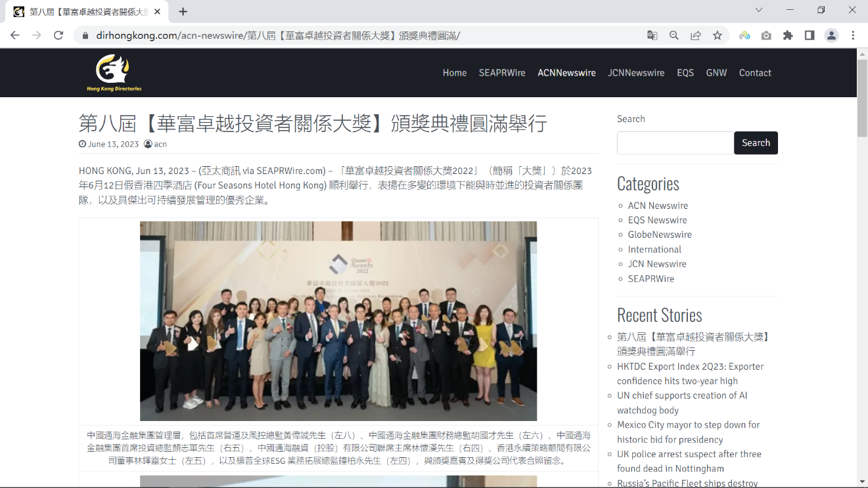Open UK police arrest suspect story
The height and width of the screenshot is (488, 868).
689,461
